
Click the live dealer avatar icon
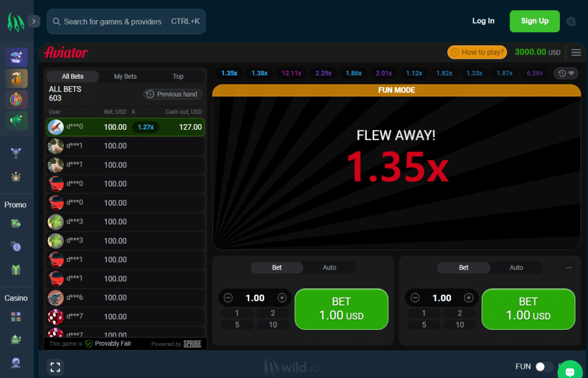16,362
